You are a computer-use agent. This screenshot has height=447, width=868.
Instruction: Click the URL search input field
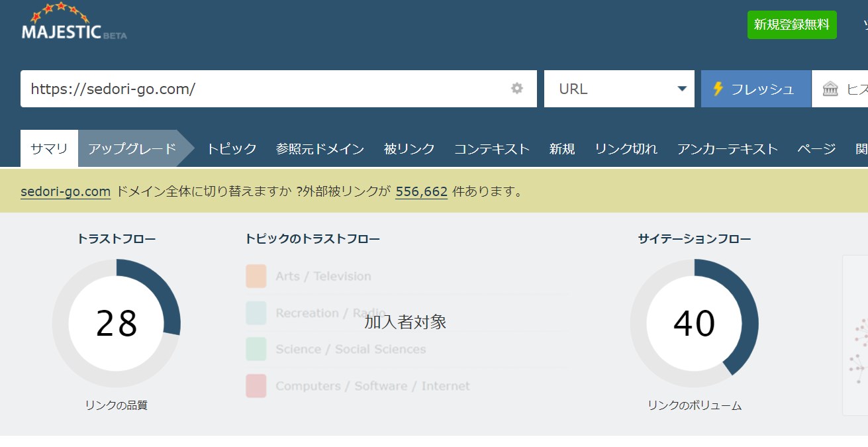tap(265, 89)
